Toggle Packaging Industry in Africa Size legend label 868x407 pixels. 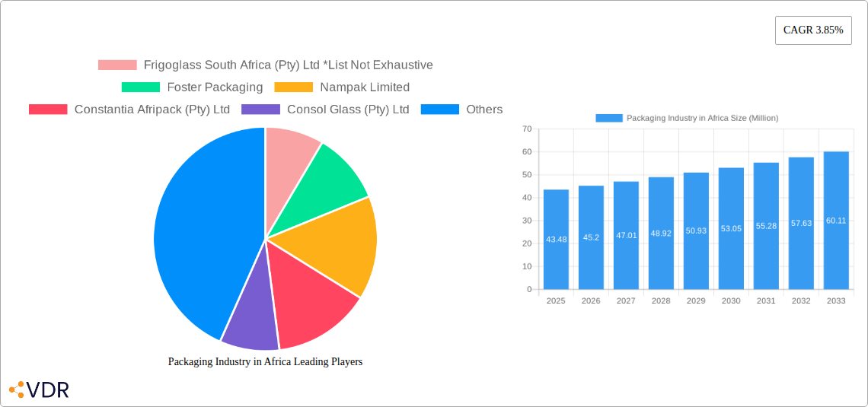[703, 119]
